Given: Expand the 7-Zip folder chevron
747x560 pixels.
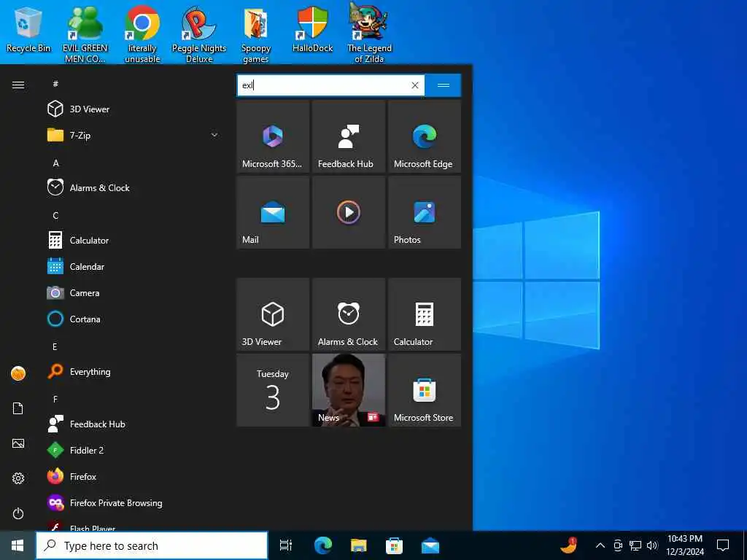Looking at the screenshot, I should [x=214, y=135].
